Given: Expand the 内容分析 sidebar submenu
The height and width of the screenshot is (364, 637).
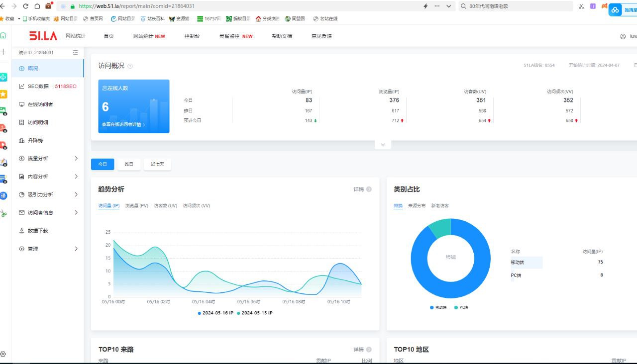Looking at the screenshot, I should pyautogui.click(x=76, y=177).
